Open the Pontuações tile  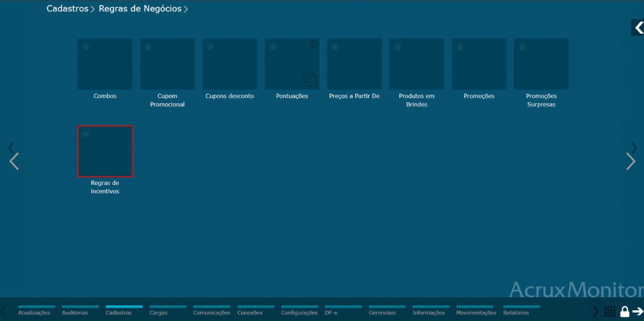coord(292,64)
